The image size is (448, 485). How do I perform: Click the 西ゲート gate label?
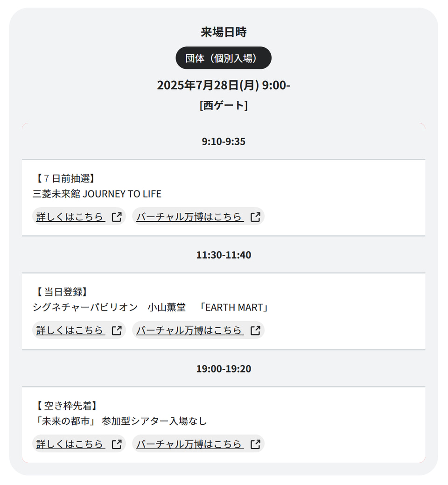coord(224,105)
